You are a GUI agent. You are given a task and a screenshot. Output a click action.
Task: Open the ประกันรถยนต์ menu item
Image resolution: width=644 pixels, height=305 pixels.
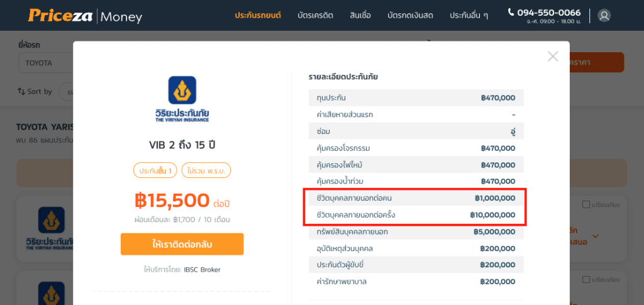click(257, 16)
